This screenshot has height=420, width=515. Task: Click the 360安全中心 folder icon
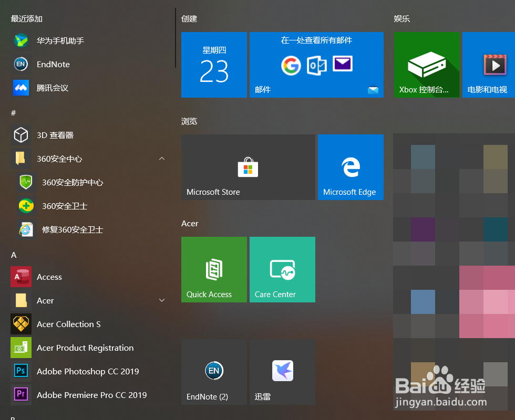point(21,159)
